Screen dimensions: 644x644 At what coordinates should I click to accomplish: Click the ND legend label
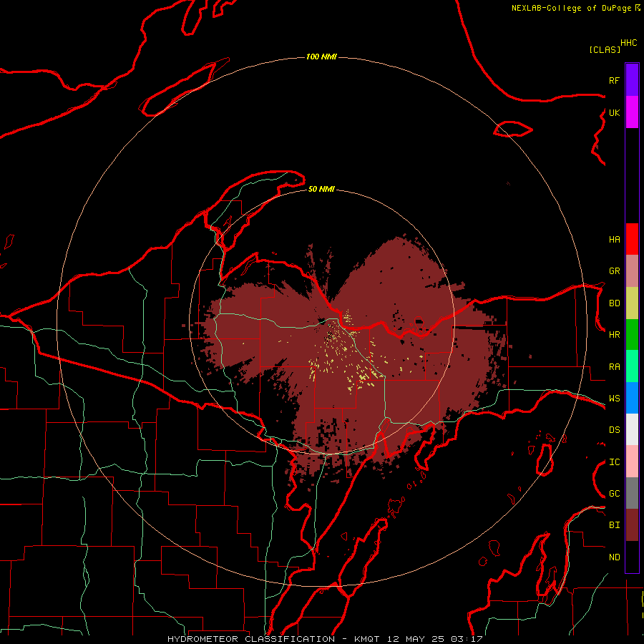coord(615,557)
